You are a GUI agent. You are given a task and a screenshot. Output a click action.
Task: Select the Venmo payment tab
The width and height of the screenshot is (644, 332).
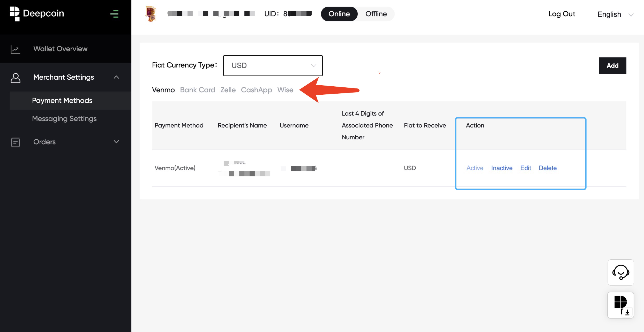pyautogui.click(x=163, y=90)
